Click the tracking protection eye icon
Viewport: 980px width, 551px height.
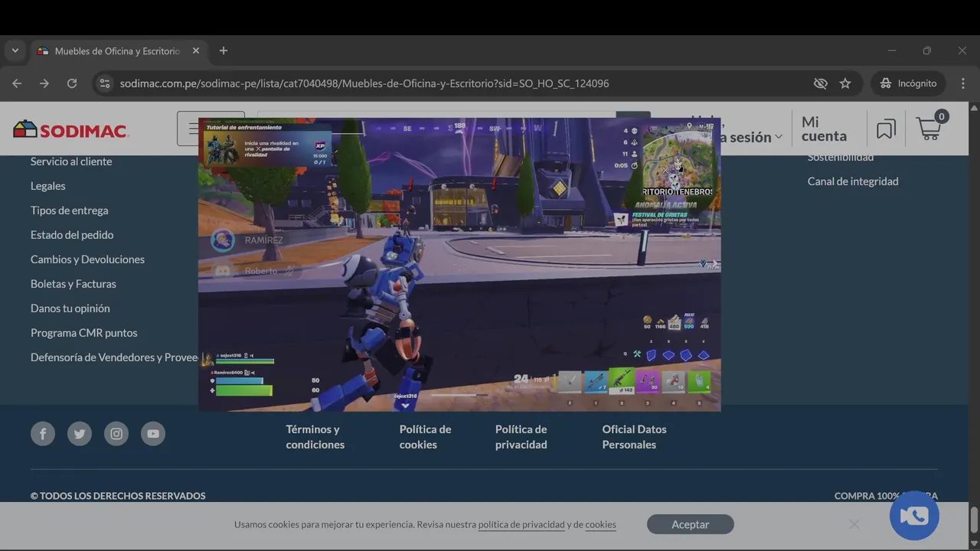coord(821,83)
